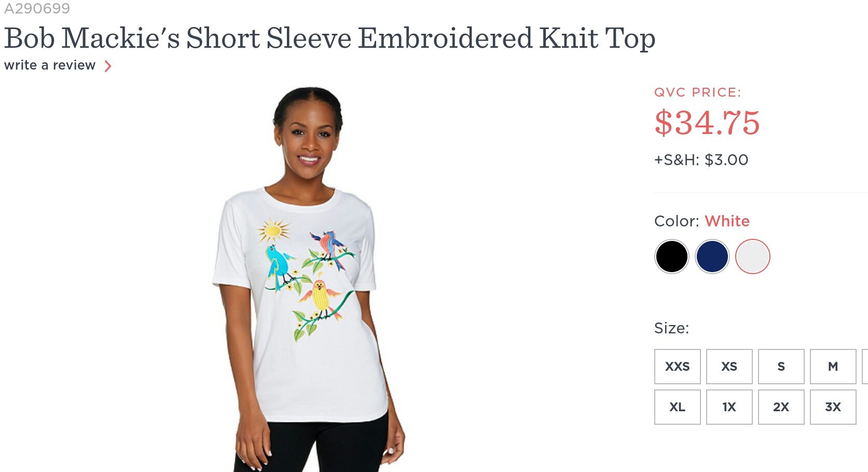Viewport: 868px width, 472px height.
Task: Open the write a review link
Action: pyautogui.click(x=50, y=65)
